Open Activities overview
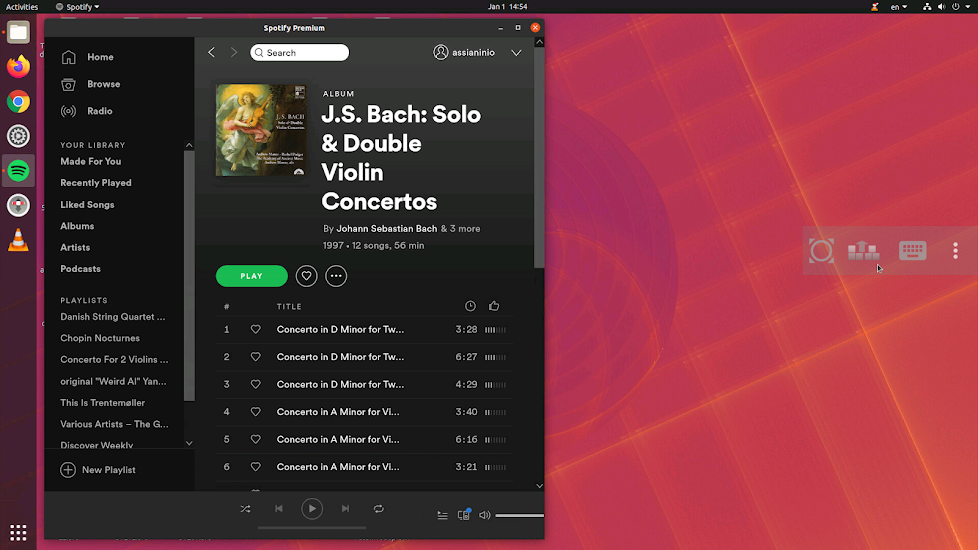Image resolution: width=978 pixels, height=550 pixels. pos(22,7)
